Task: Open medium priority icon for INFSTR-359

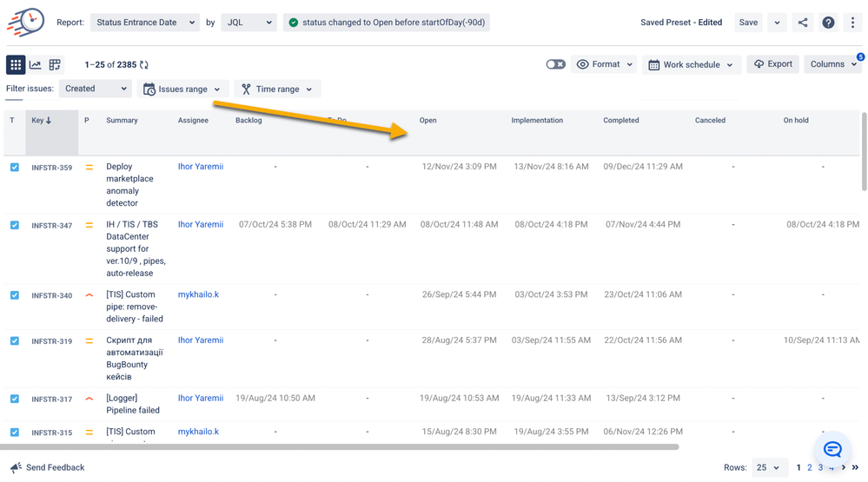Action: click(x=89, y=167)
